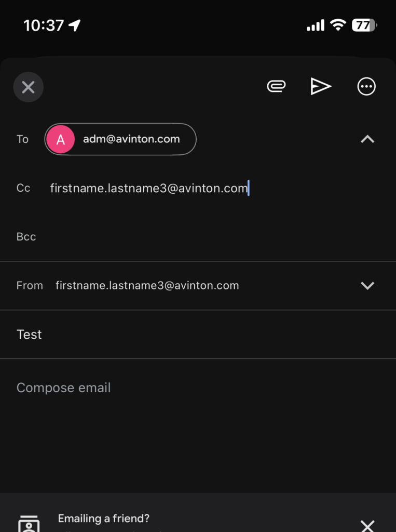Tap the battery indicator in status bar
Screen dimensions: 396x532
coord(364,25)
